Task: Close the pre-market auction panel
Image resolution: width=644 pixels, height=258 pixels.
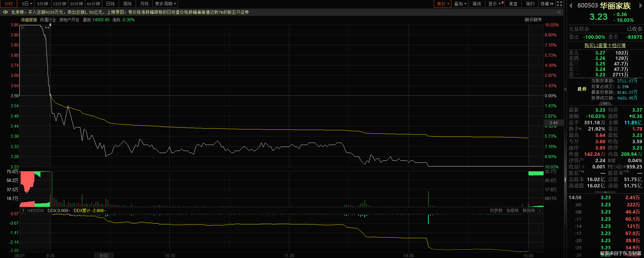Action: click(23, 28)
